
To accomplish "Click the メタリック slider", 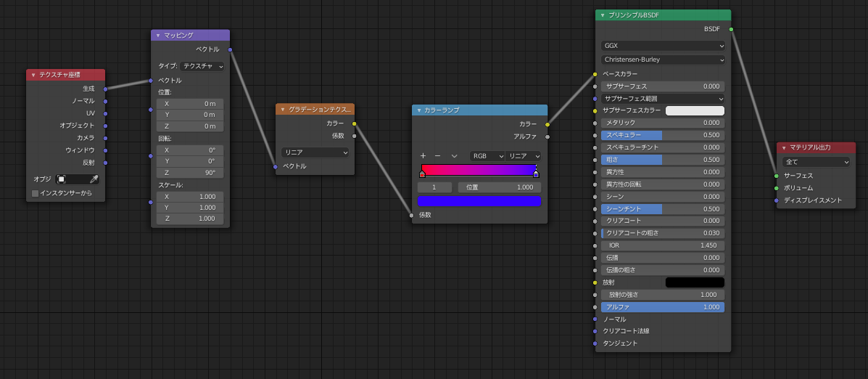I will click(x=663, y=123).
